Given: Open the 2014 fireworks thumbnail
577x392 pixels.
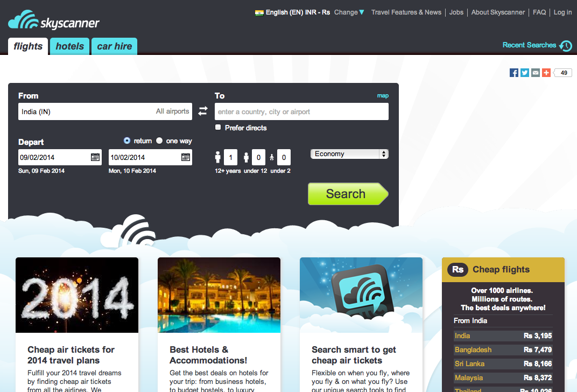Looking at the screenshot, I should 77,295.
